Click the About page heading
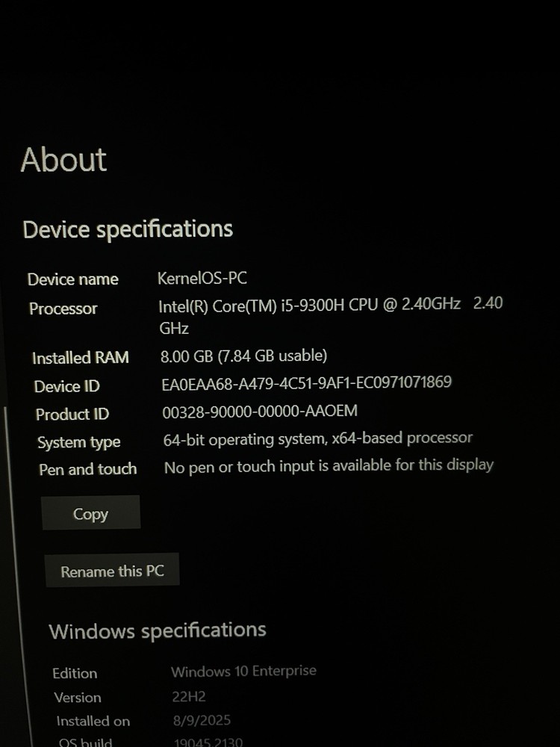Screen dimensions: 560x747 point(63,160)
